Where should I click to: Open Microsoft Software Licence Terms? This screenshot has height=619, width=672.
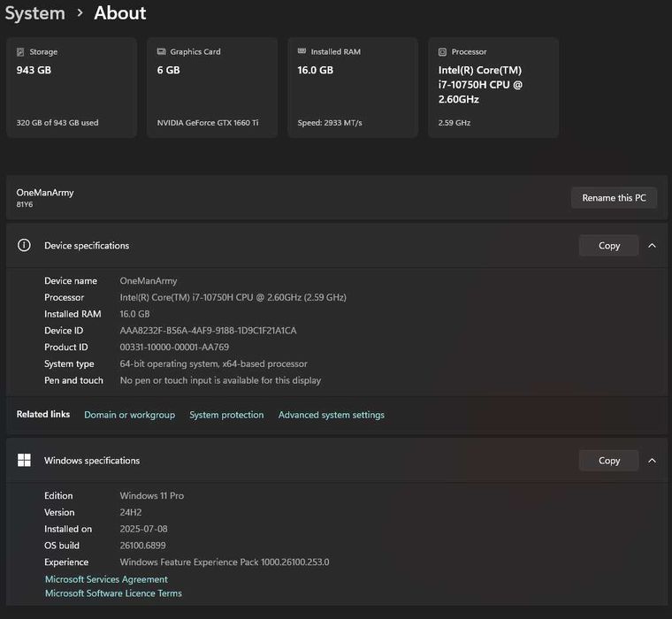point(113,593)
